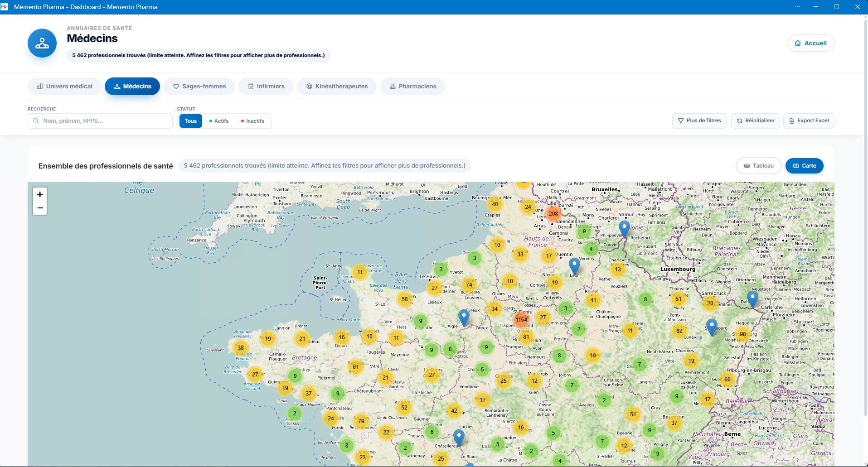Click the 42 cluster near Tours
Image resolution: width=868 pixels, height=467 pixels.
tap(454, 411)
